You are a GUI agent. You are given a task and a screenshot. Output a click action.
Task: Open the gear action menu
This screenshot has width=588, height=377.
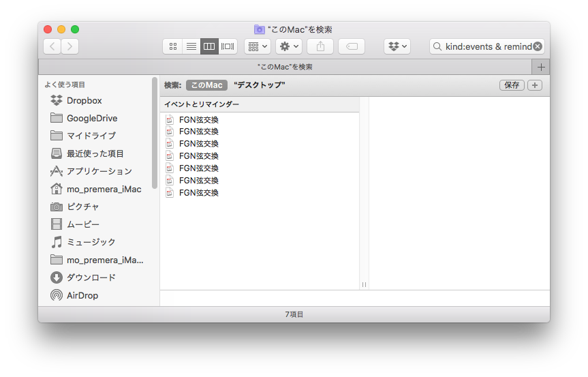coord(289,46)
